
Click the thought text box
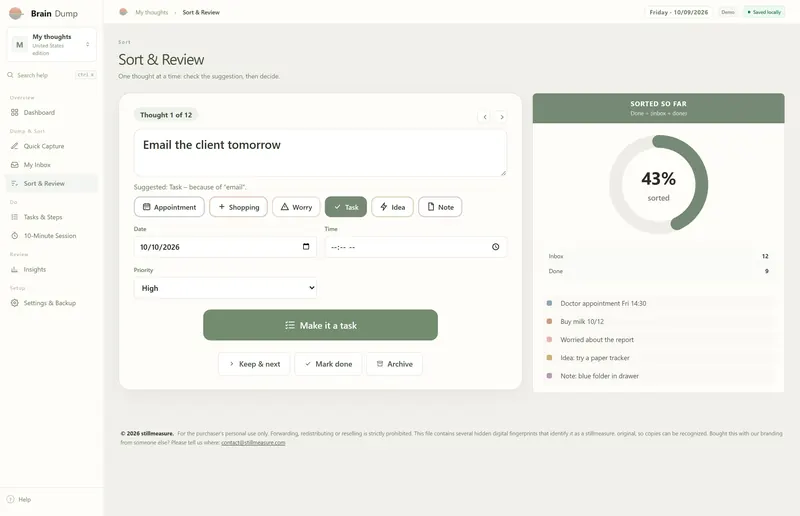320,153
